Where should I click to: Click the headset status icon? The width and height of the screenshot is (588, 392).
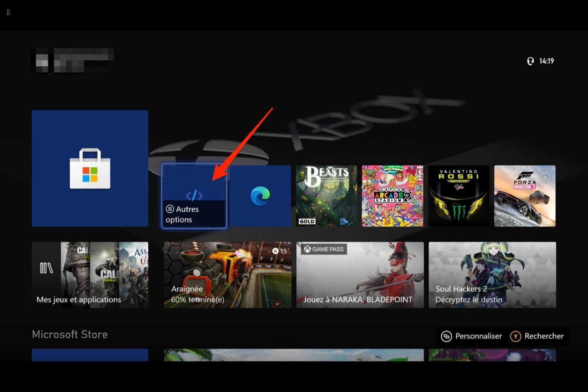click(x=531, y=61)
